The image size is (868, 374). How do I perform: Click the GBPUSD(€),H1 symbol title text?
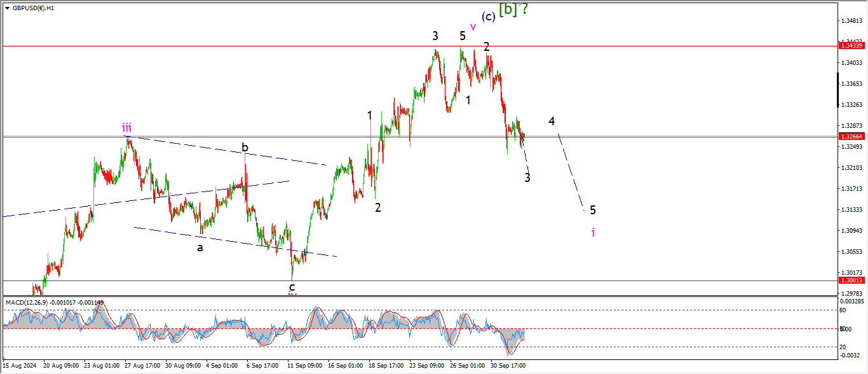point(33,8)
